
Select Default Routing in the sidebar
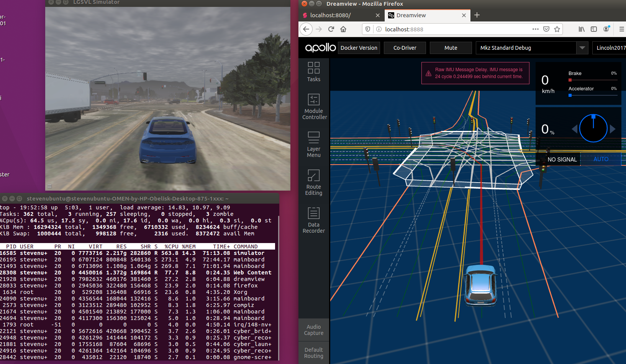tap(313, 352)
